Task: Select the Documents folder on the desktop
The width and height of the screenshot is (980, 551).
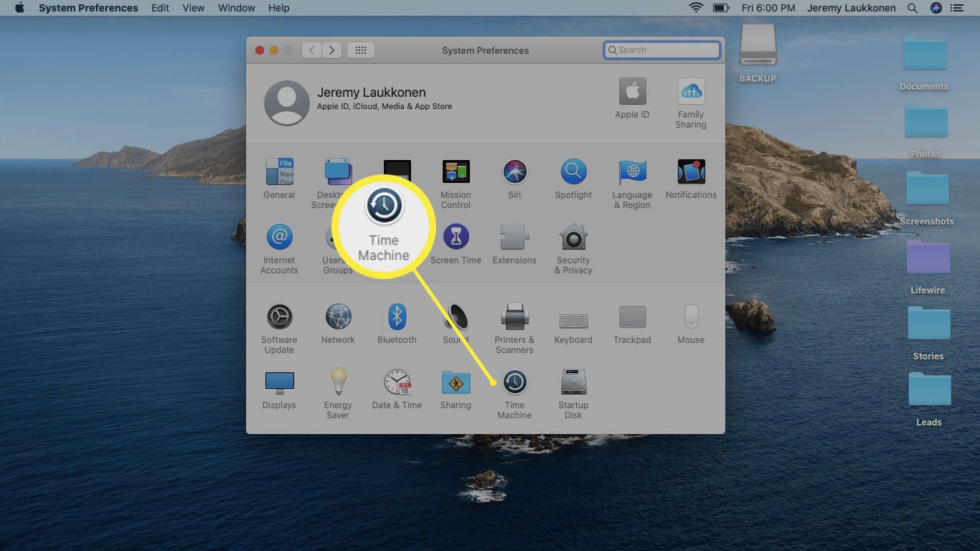Action: coord(925,53)
